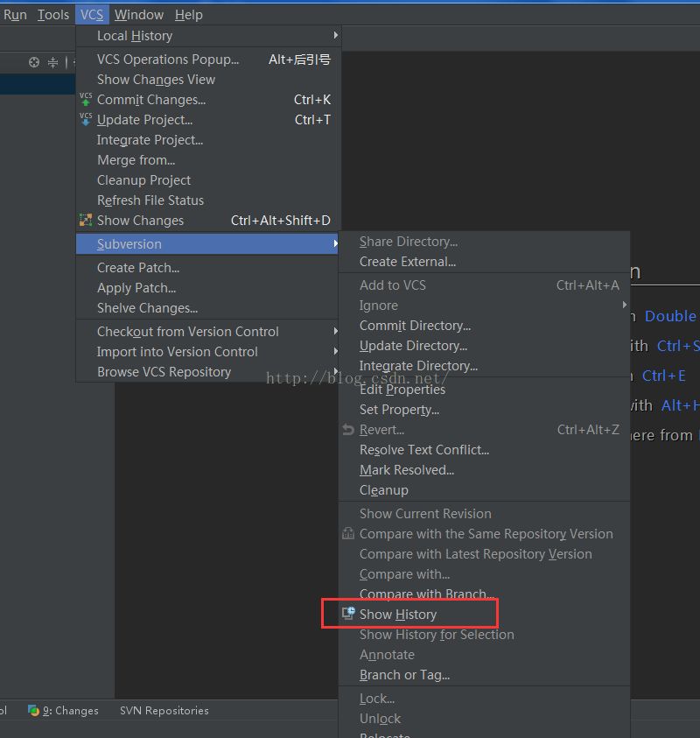Image resolution: width=700 pixels, height=738 pixels.
Task: Choose Set Property
Action: pyautogui.click(x=484, y=410)
